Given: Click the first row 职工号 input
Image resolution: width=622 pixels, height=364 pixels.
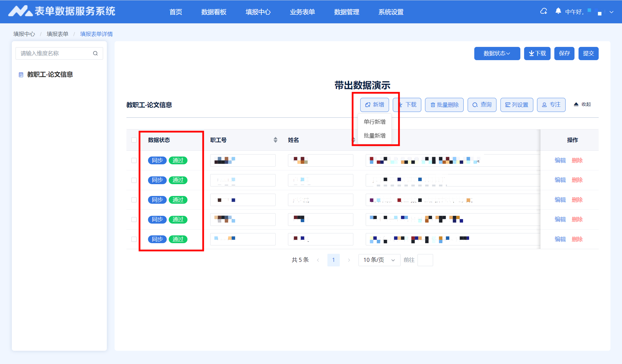Looking at the screenshot, I should click(243, 160).
